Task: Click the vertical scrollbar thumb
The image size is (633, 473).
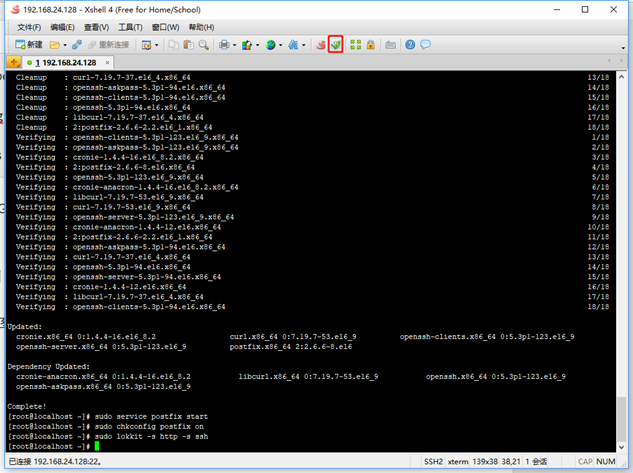Action: point(621,419)
